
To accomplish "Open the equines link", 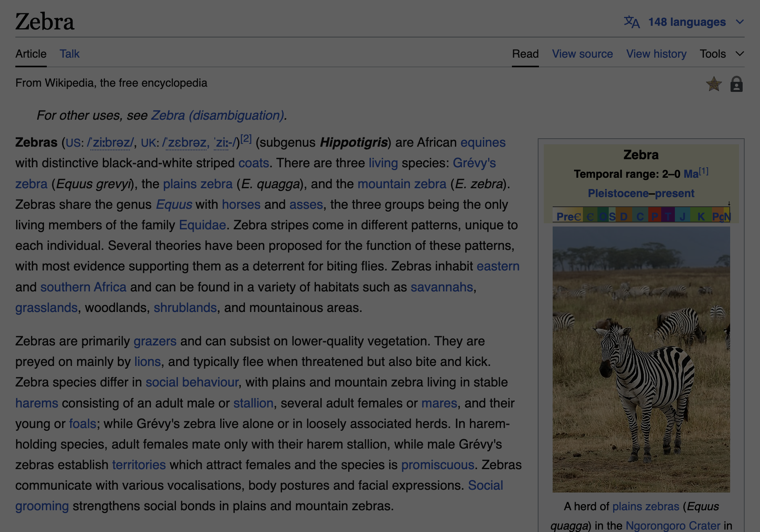I will [x=483, y=142].
